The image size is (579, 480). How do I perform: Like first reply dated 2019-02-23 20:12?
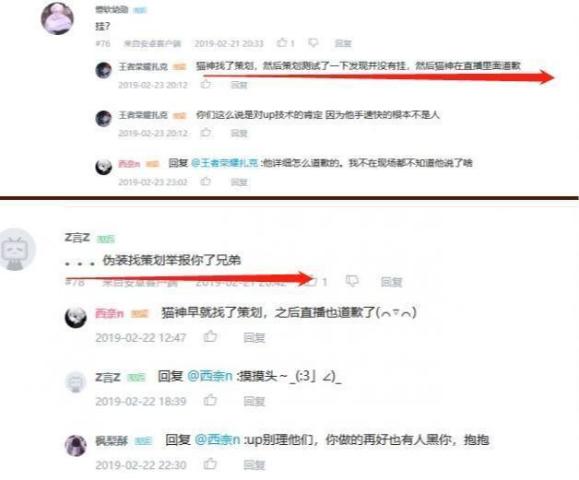coord(206,84)
